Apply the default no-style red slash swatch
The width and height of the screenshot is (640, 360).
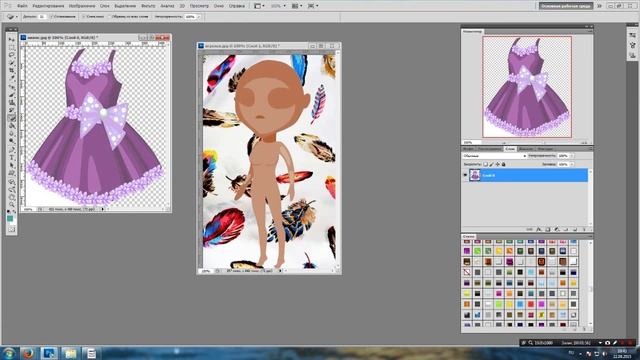(x=467, y=272)
